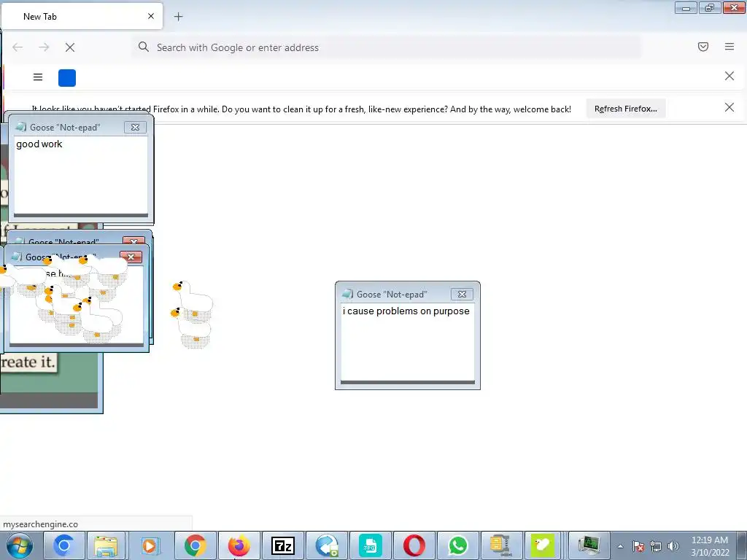Close the "good work" Goose Not-epad window
Screen dimensions: 747x560
pos(135,127)
